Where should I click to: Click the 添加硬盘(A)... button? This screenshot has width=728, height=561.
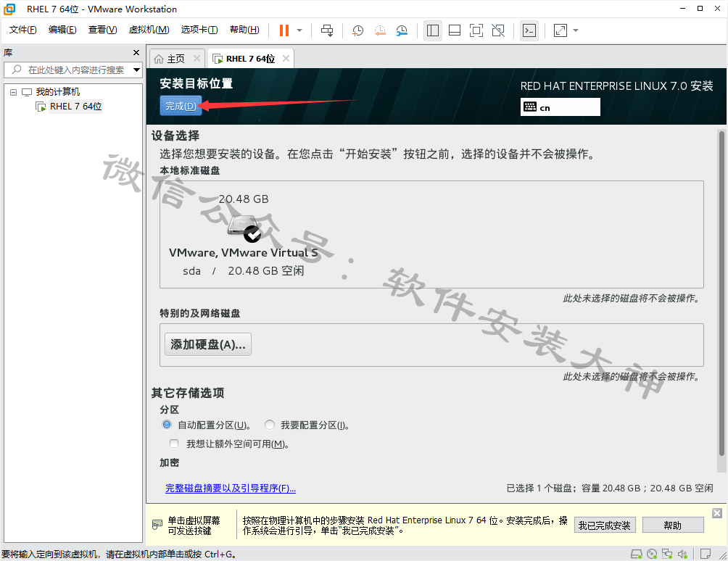tap(208, 344)
